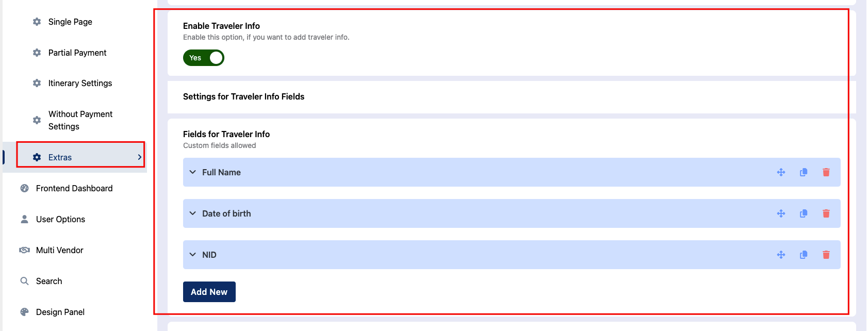Click the move handle on Date of birth
Image resolution: width=868 pixels, height=331 pixels.
[781, 213]
